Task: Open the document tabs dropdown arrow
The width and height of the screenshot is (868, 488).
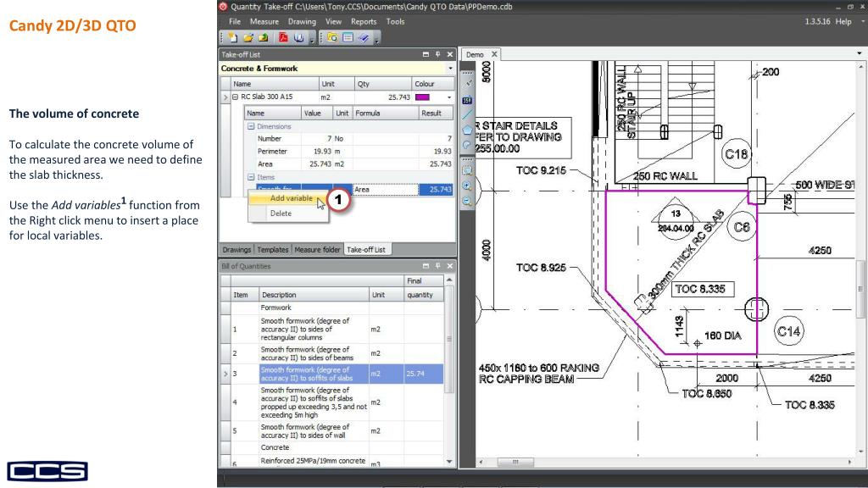Action: (x=860, y=53)
